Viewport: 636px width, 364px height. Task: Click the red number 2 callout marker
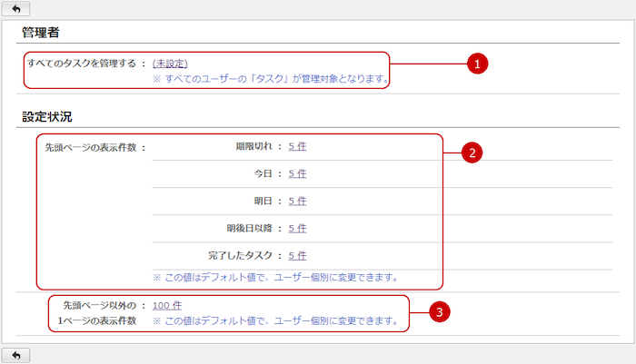pyautogui.click(x=470, y=152)
